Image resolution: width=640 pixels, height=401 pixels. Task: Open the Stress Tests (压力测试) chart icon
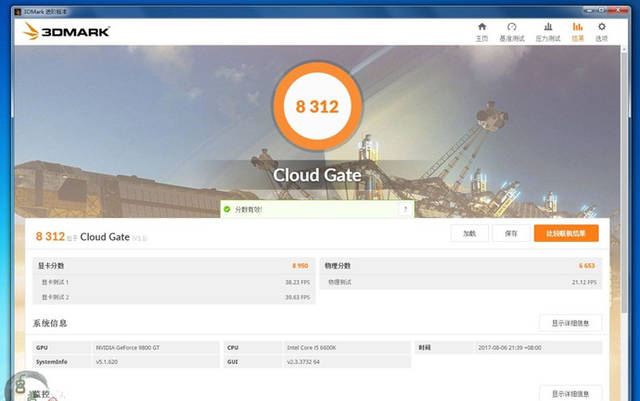(x=548, y=27)
